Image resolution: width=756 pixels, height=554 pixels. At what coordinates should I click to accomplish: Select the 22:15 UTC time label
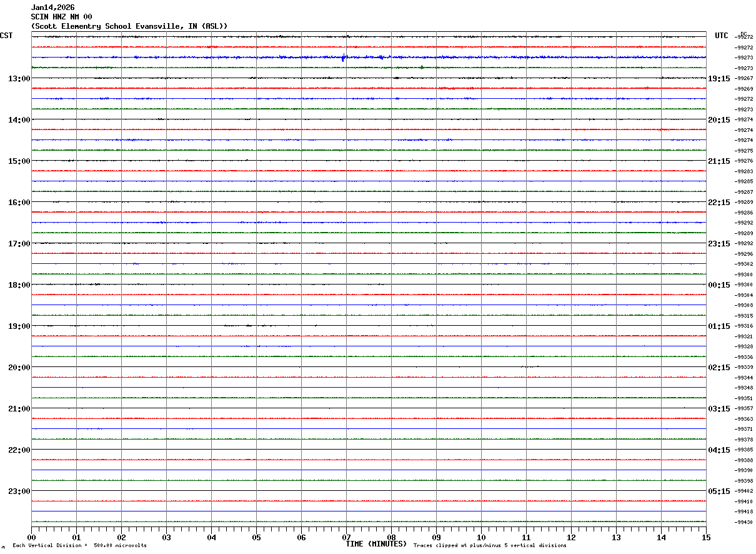719,203
